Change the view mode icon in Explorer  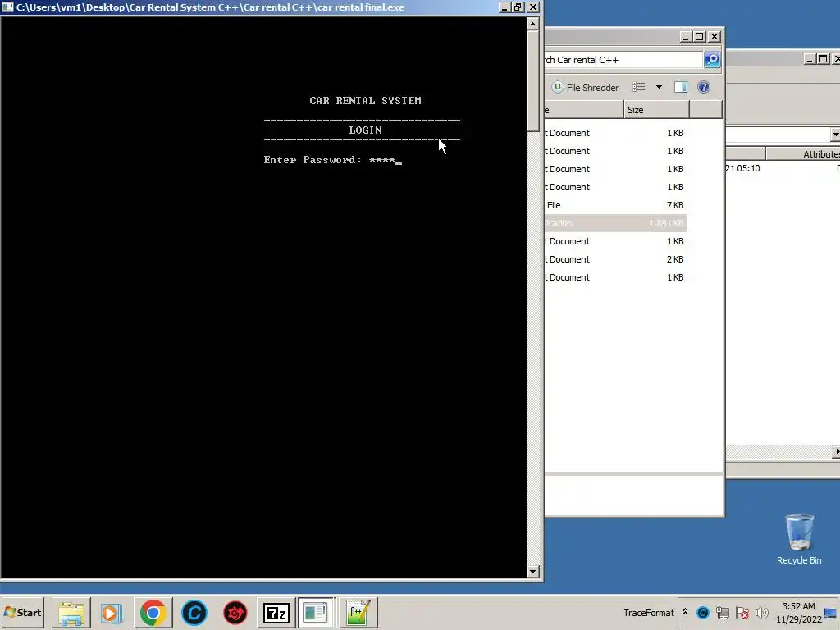[638, 87]
